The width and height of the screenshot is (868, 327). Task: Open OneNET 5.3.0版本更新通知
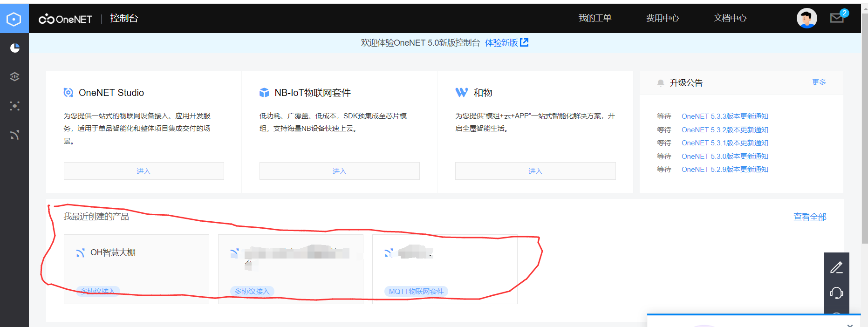725,157
